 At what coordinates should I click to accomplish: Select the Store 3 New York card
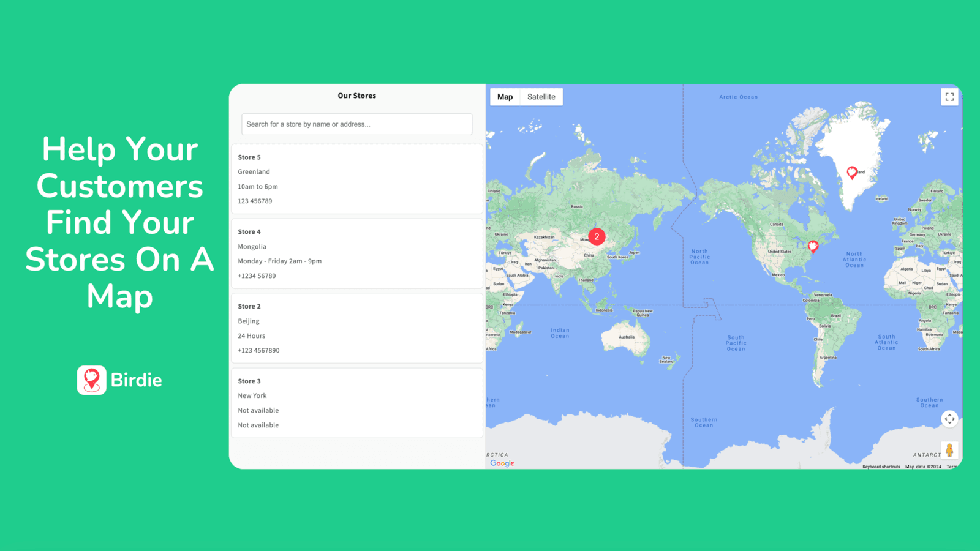coord(356,403)
